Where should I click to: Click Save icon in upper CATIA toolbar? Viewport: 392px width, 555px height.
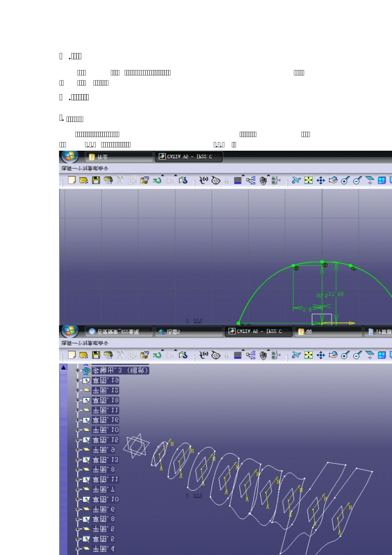point(96,180)
